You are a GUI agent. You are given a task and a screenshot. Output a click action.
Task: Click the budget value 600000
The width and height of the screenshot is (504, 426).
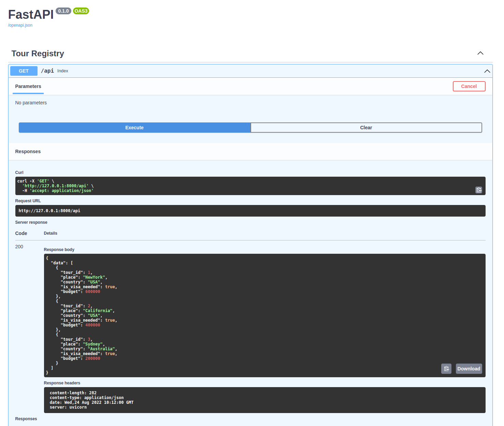click(x=93, y=292)
